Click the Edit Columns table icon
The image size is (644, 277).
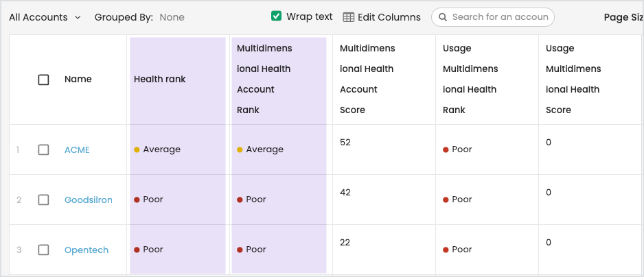349,17
